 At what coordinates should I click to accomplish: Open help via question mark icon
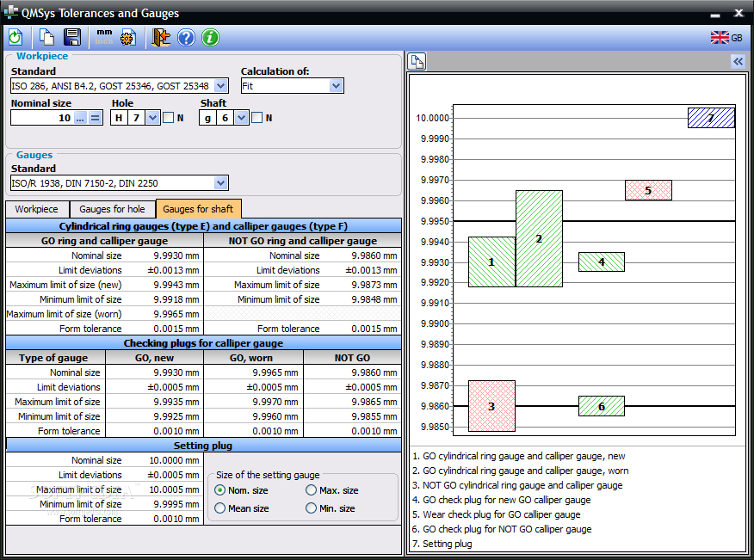(x=186, y=38)
